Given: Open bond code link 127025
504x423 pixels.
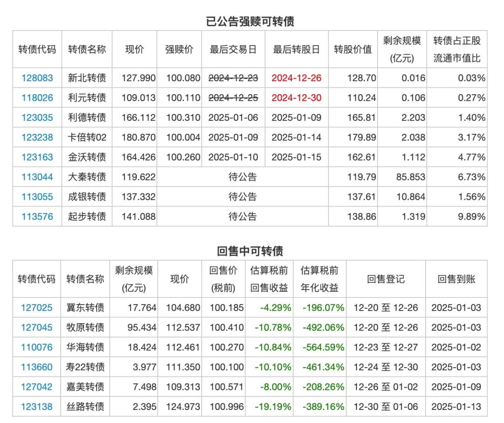Looking at the screenshot, I should pos(37,308).
